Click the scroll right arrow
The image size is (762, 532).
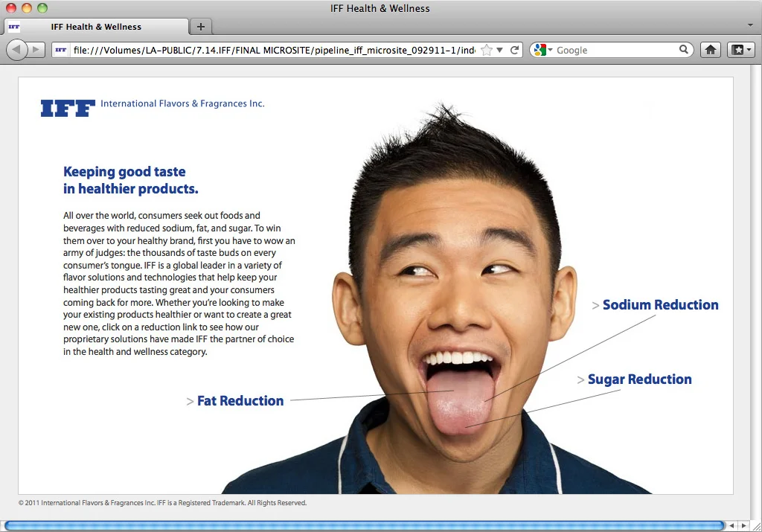point(743,526)
